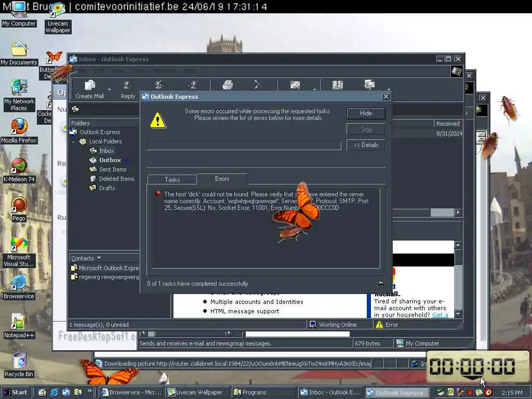Switch to Inbox - Outlook Express taskbar button
This screenshot has height=399, width=532.
[330, 392]
